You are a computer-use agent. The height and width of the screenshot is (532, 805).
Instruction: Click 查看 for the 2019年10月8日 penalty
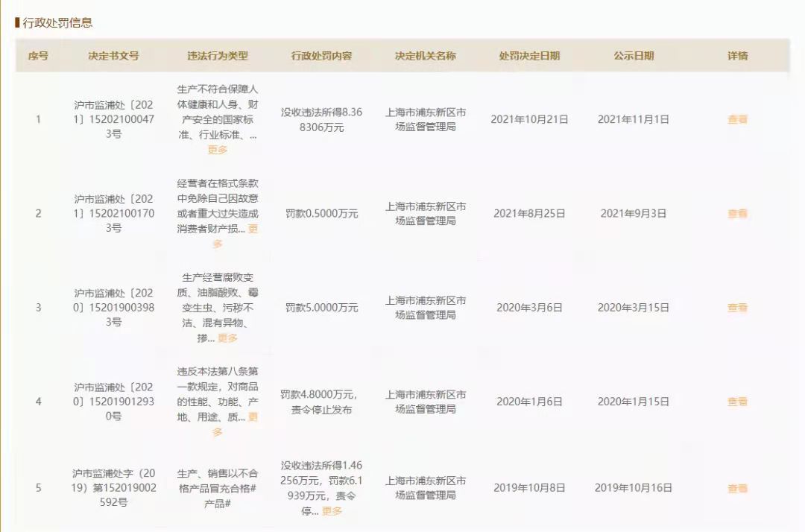coord(737,489)
